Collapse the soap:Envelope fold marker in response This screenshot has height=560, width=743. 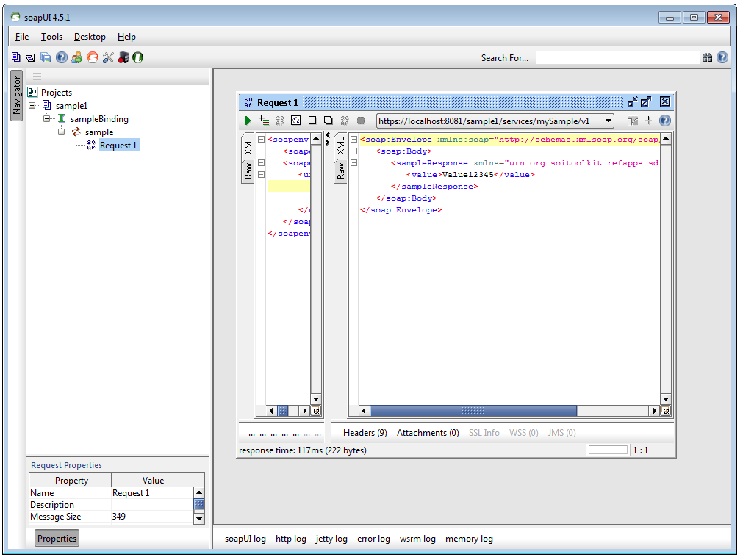[x=353, y=140]
